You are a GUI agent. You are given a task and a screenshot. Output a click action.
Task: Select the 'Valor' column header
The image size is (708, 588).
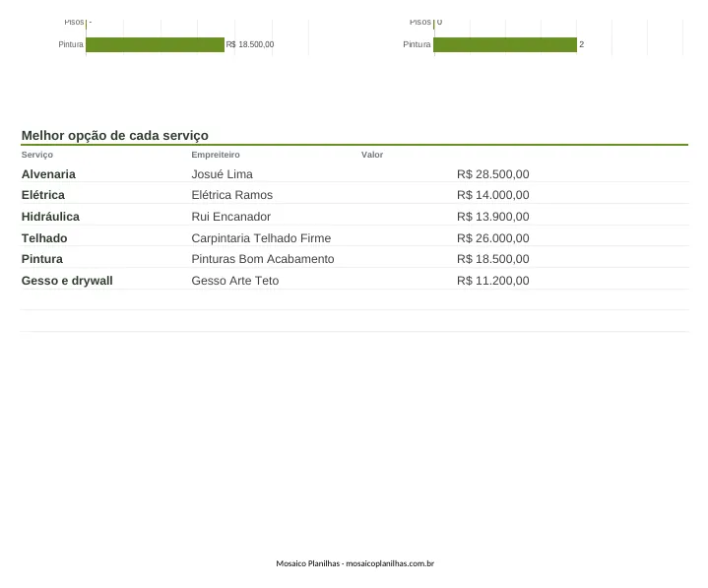click(372, 155)
